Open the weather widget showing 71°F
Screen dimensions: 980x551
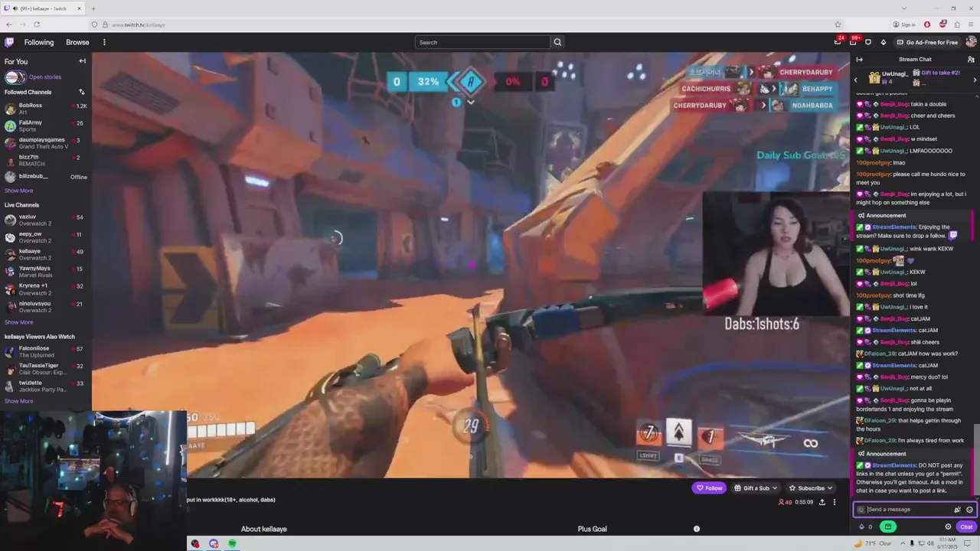[873, 543]
